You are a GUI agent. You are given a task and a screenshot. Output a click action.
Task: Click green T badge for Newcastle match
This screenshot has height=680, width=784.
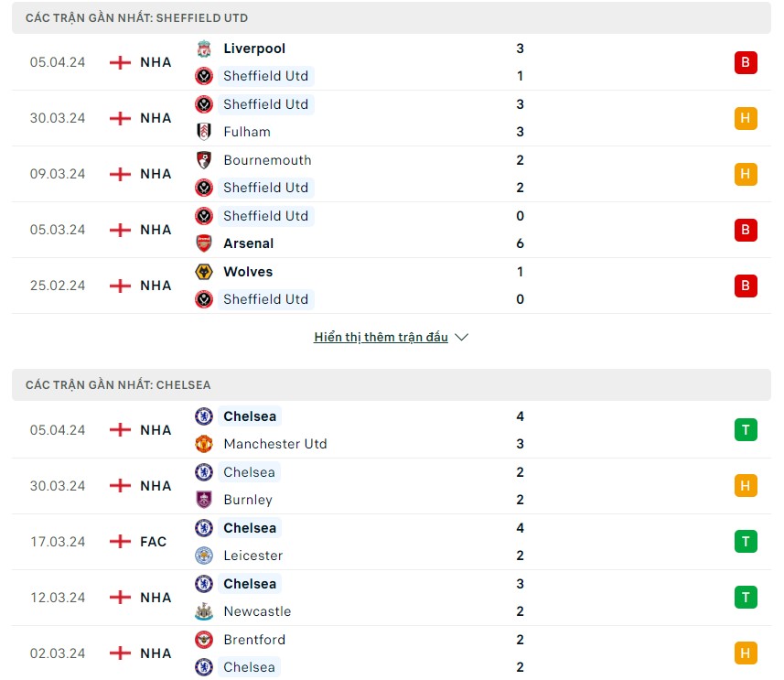point(746,598)
